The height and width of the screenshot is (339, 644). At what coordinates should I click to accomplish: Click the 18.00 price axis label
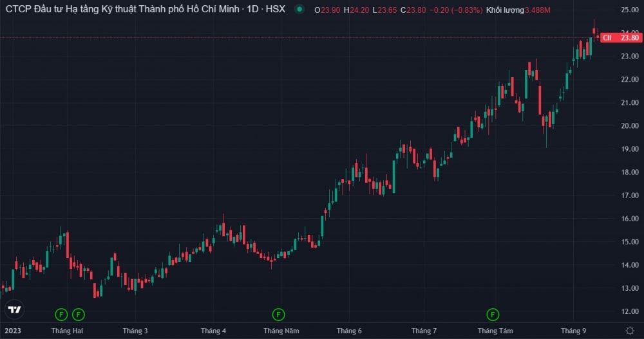tap(630, 172)
